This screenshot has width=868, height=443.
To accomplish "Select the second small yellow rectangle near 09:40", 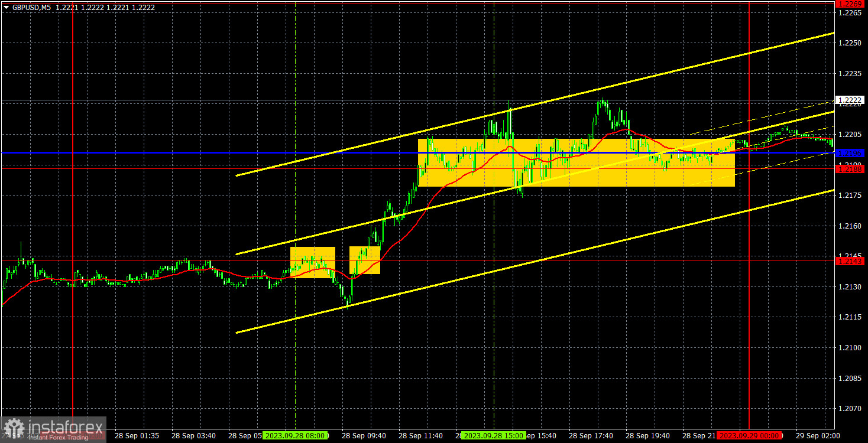I will click(x=365, y=260).
